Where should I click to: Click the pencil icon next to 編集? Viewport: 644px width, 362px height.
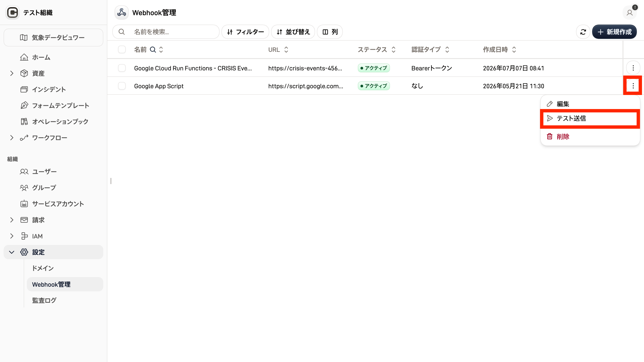(x=549, y=104)
